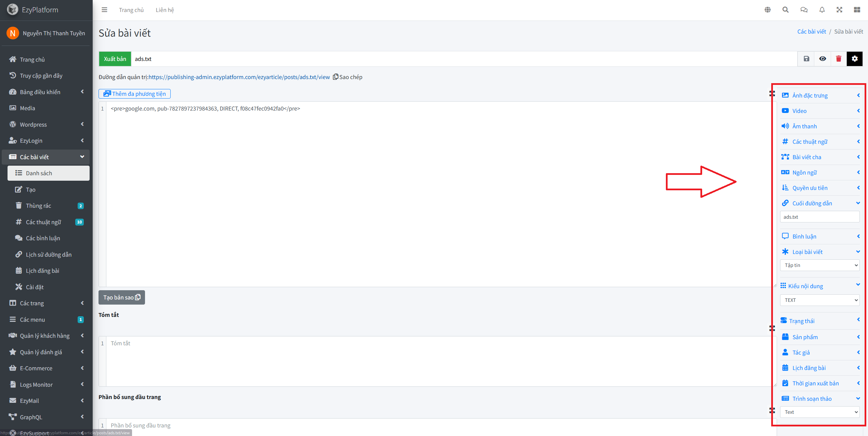This screenshot has height=436, width=868.
Task: Open the language globe icon
Action: (767, 10)
